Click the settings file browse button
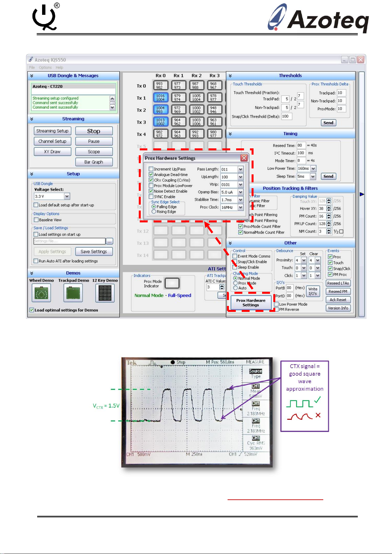Viewport: 392px width, 554px height. click(110, 241)
